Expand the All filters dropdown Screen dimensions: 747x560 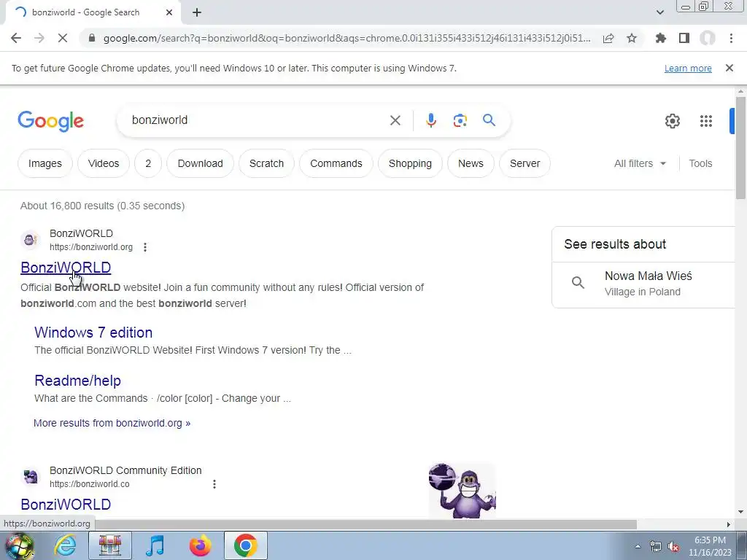coord(640,163)
